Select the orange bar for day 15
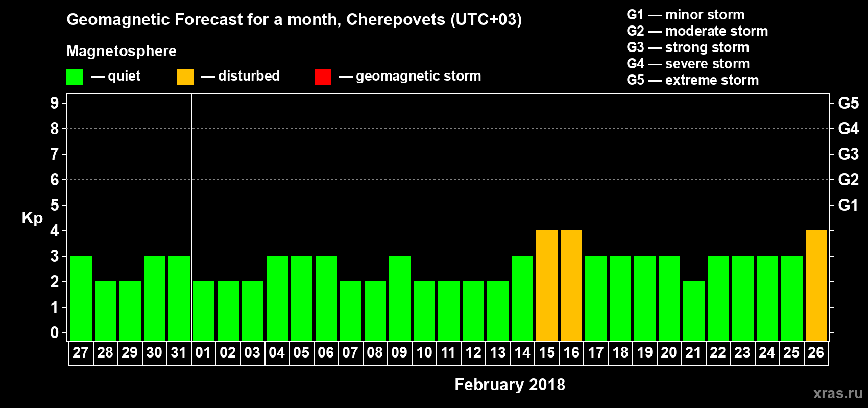The image size is (868, 408). click(547, 285)
